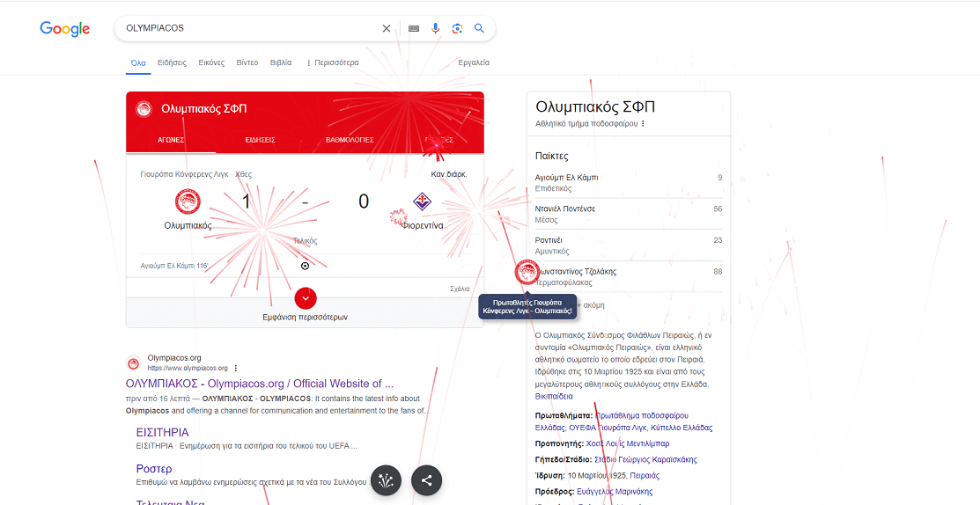Click inside the search input field
Image resolution: width=980 pixels, height=505 pixels.
247,28
